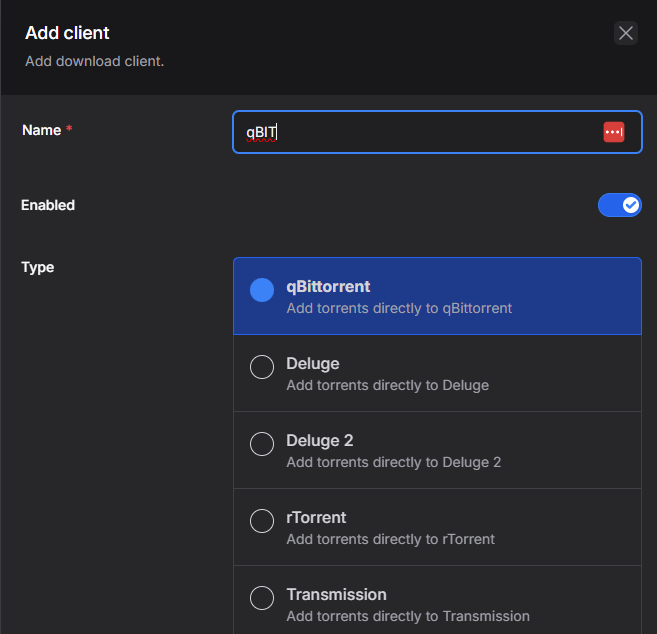The width and height of the screenshot is (657, 634).
Task: Toggle the Enabled switch off
Action: click(619, 205)
